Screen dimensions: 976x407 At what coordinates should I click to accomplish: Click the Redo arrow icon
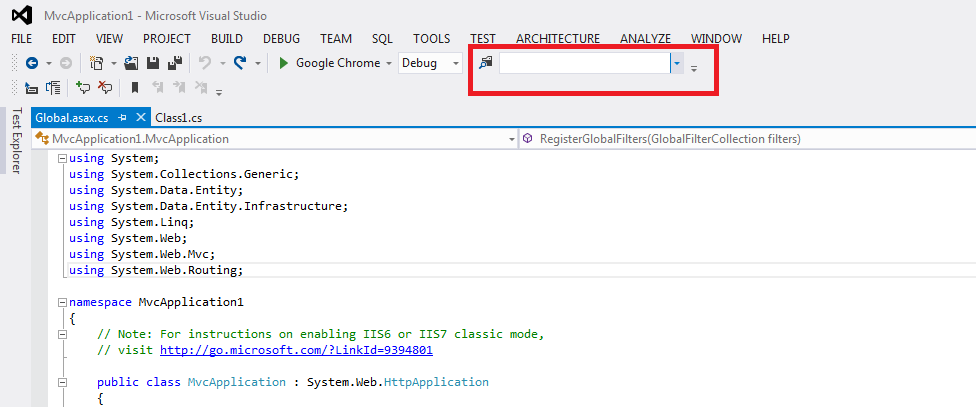coord(240,63)
